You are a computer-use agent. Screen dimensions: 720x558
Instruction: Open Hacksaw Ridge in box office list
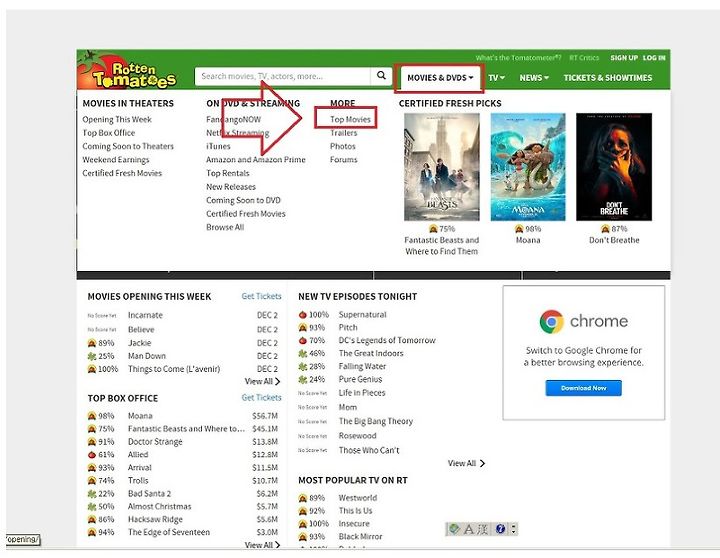(155, 519)
